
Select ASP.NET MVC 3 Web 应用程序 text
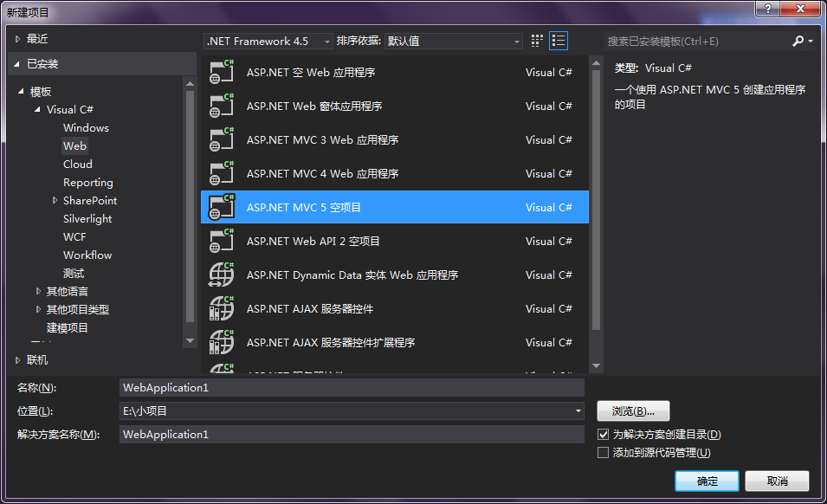click(322, 140)
